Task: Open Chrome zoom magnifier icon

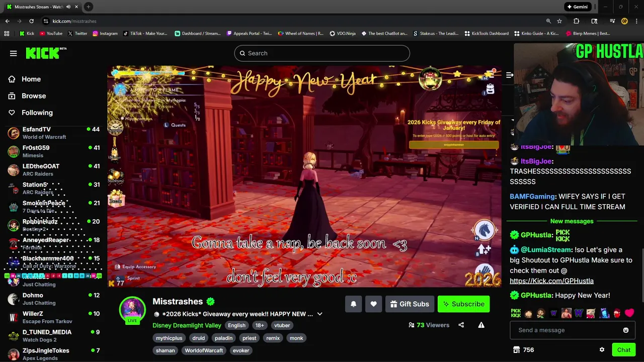Action: [548, 21]
